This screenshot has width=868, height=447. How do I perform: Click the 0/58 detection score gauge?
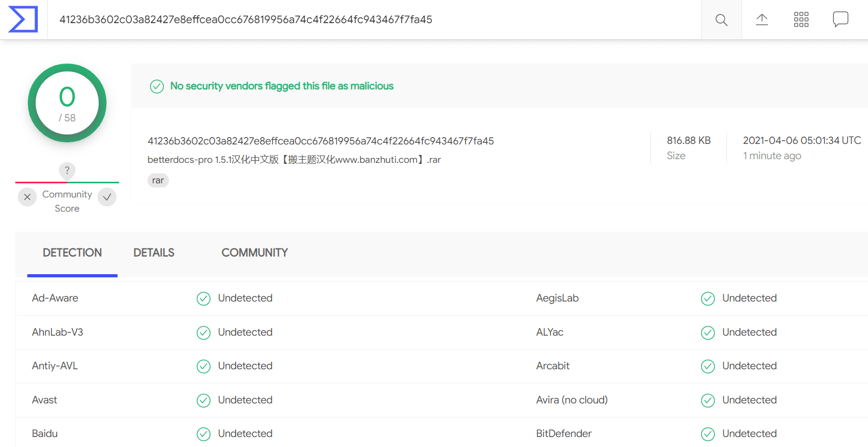(x=67, y=103)
